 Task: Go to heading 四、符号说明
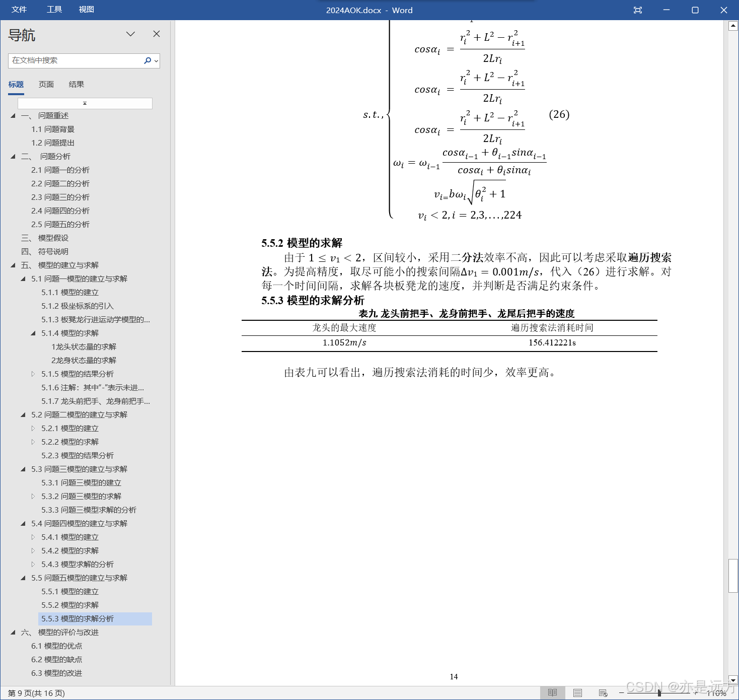click(x=45, y=252)
